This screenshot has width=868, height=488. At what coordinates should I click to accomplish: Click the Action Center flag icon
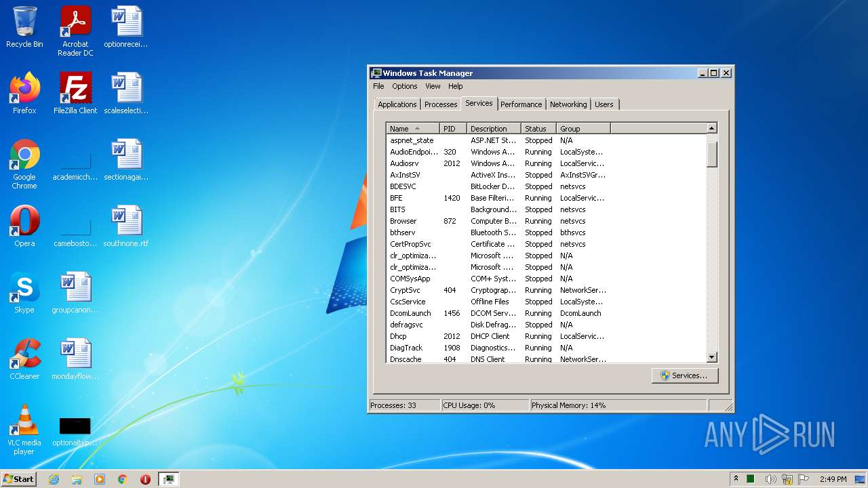pyautogui.click(x=804, y=479)
